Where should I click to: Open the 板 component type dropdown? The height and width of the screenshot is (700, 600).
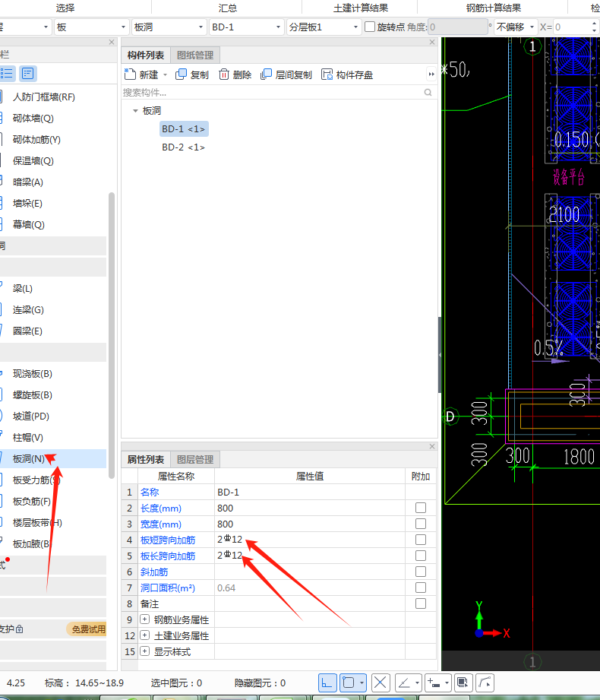92,27
